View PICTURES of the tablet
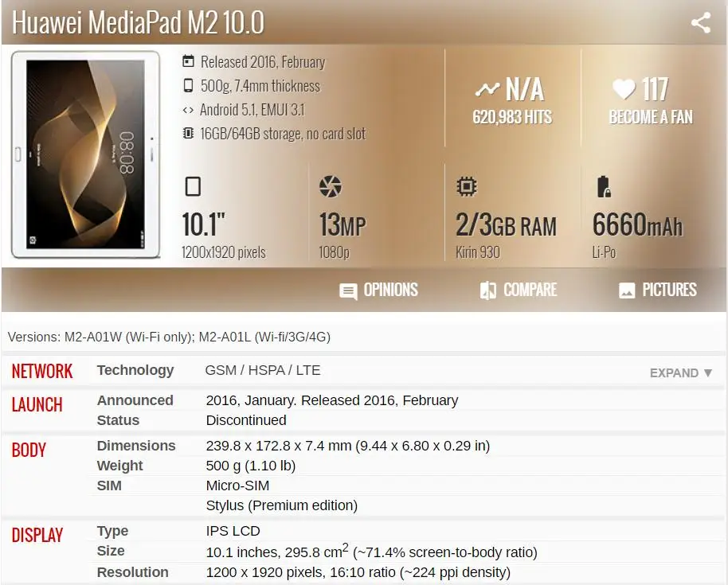The height and width of the screenshot is (585, 728). [657, 291]
